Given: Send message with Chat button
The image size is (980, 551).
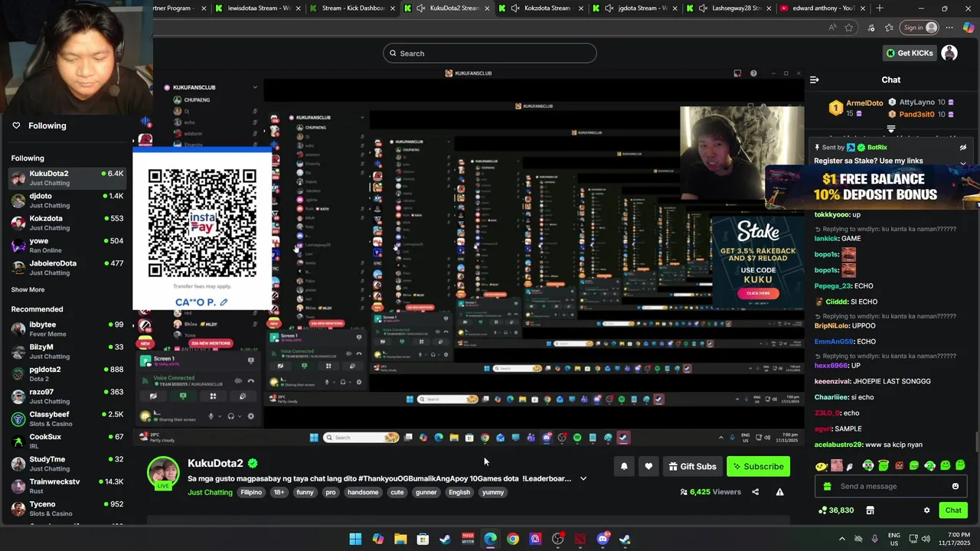Looking at the screenshot, I should click(x=953, y=510).
